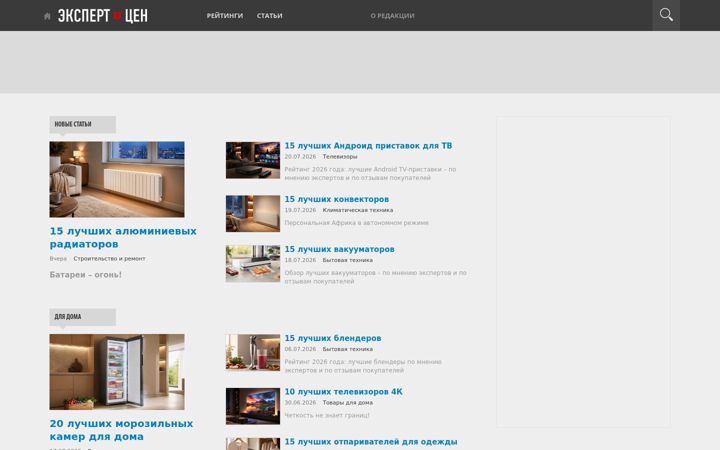The width and height of the screenshot is (720, 450).
Task: Open the Строительство и ремонт category
Action: pyautogui.click(x=109, y=259)
